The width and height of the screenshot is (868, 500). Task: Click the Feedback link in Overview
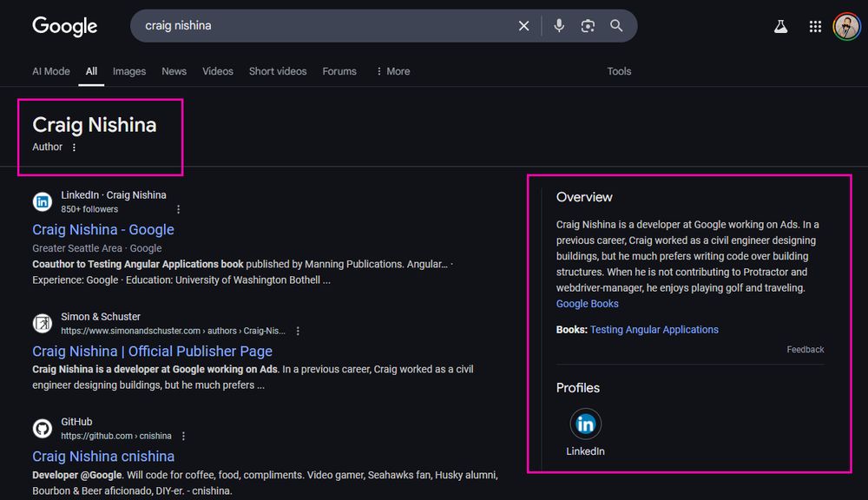[806, 350]
